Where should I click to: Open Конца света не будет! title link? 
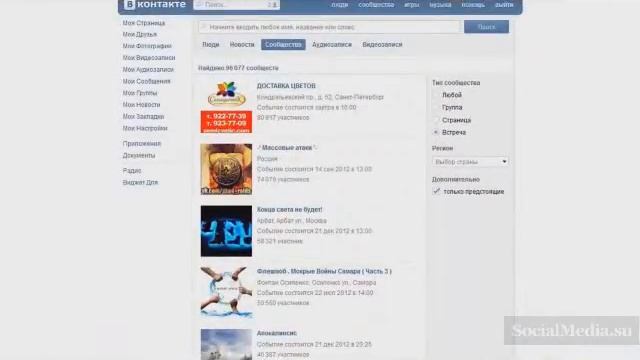289,209
